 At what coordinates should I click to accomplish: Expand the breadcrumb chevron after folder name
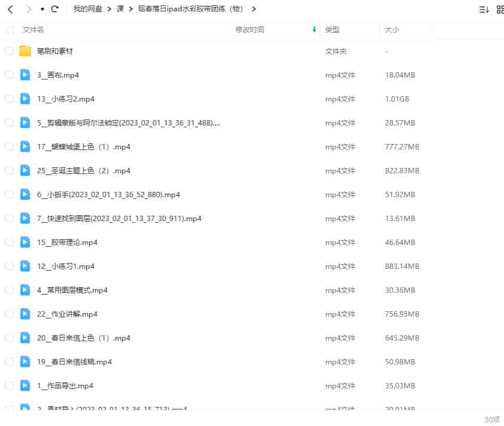[253, 9]
